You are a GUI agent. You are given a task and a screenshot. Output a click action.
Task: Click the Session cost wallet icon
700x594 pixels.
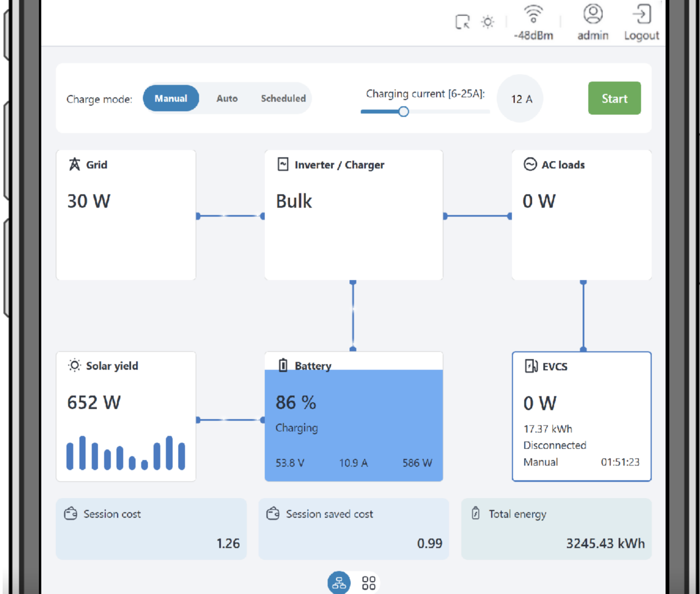point(70,513)
